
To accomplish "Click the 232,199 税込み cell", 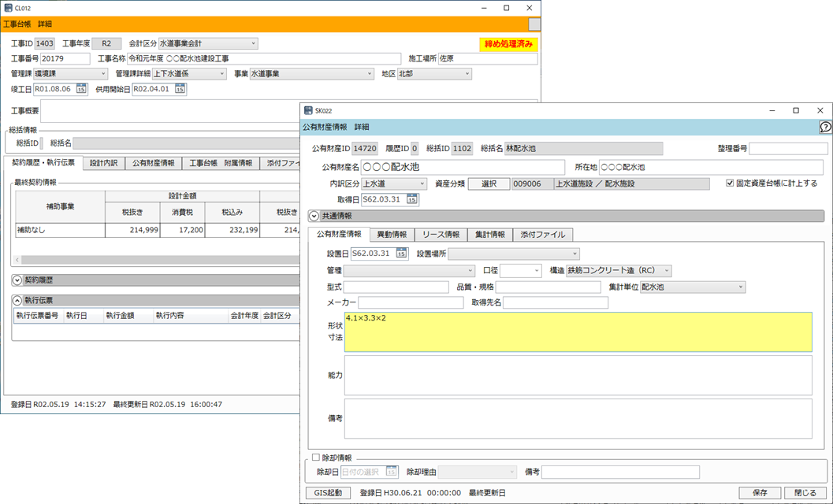I will 232,230.
